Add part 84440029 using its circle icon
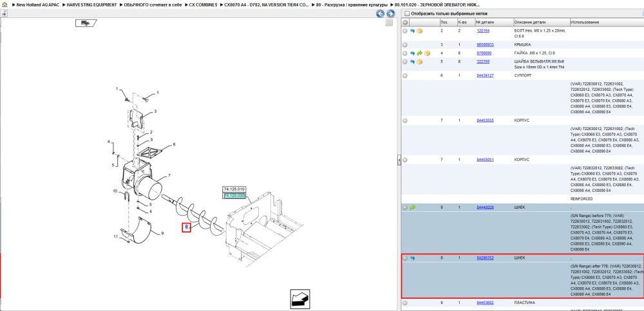Image resolution: width=644 pixels, height=311 pixels. (x=405, y=208)
